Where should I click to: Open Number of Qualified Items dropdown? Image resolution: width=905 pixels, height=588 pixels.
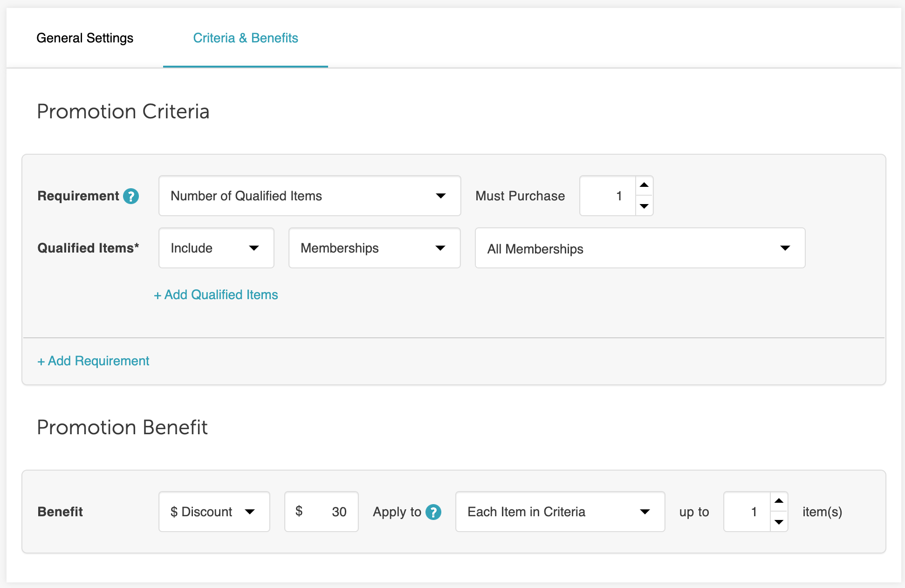coord(309,196)
